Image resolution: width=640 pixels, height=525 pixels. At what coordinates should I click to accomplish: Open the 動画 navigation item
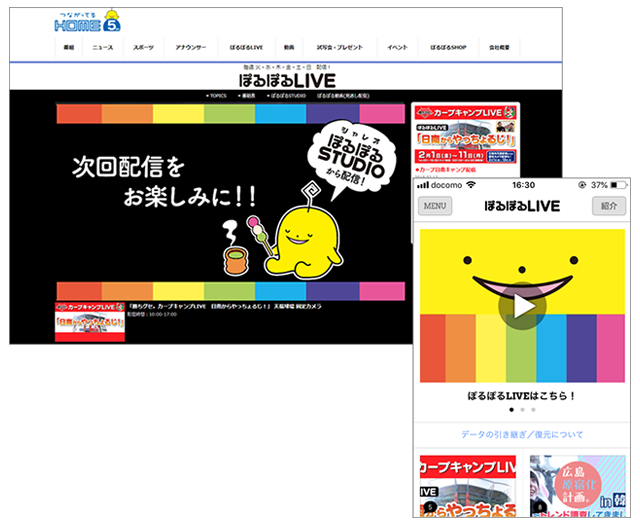(x=289, y=47)
